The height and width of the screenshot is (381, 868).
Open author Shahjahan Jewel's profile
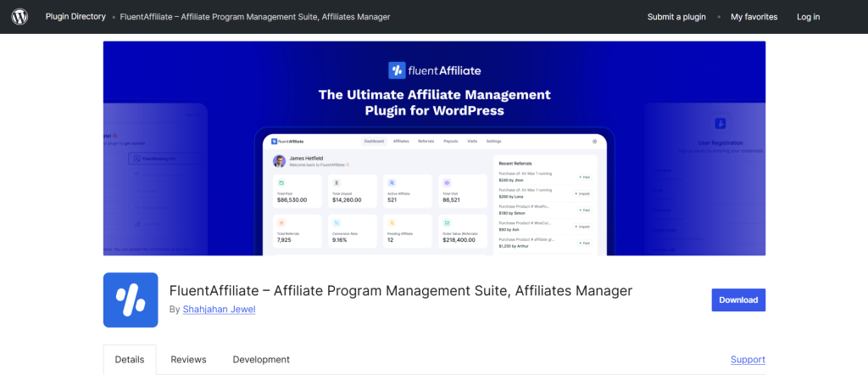pos(220,309)
